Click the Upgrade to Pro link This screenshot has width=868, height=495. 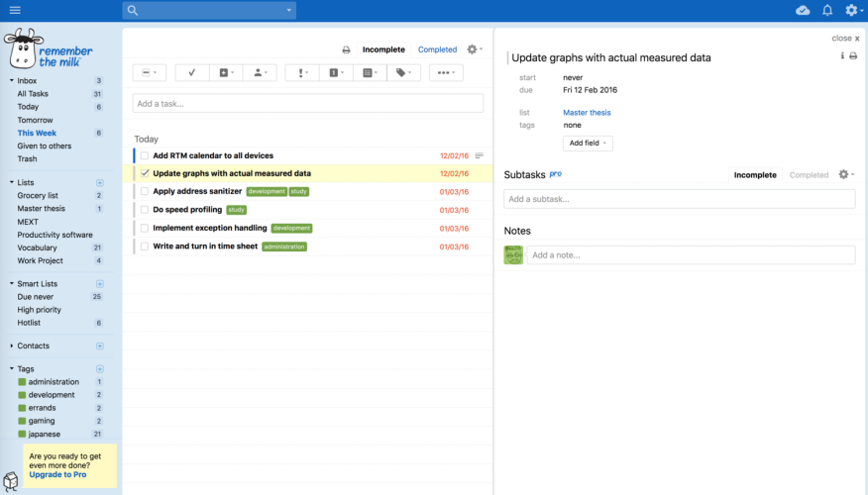click(x=57, y=475)
